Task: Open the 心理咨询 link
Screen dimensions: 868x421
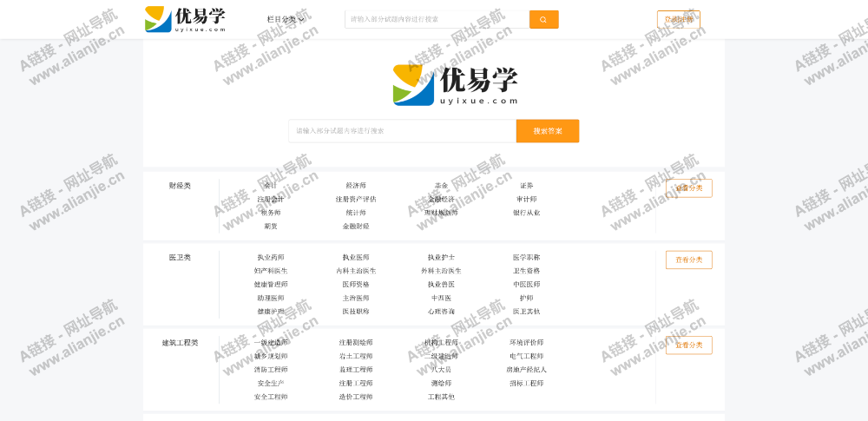Action: 441,312
